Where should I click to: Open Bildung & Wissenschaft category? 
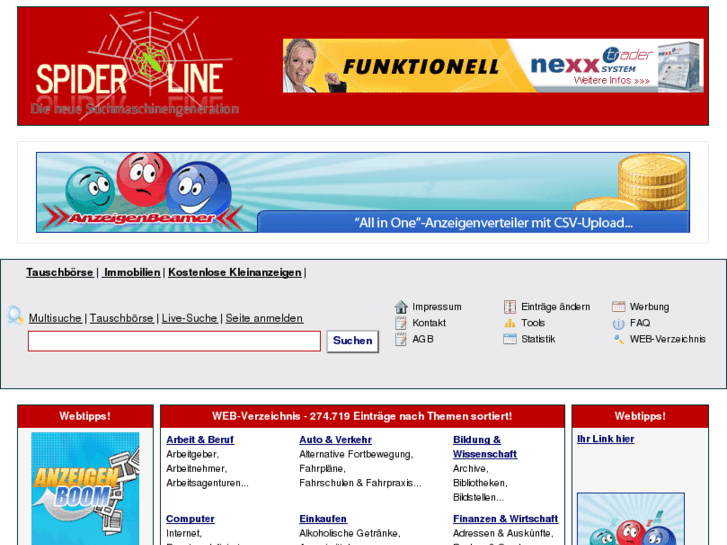(485, 447)
